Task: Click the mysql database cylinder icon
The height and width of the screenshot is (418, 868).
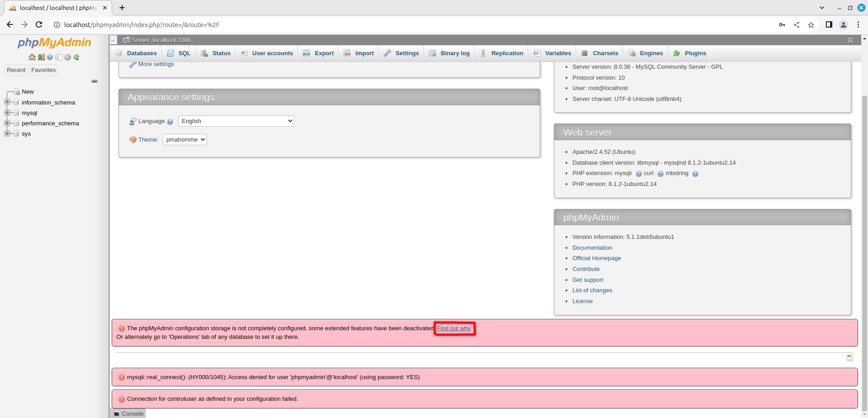Action: pyautogui.click(x=17, y=113)
